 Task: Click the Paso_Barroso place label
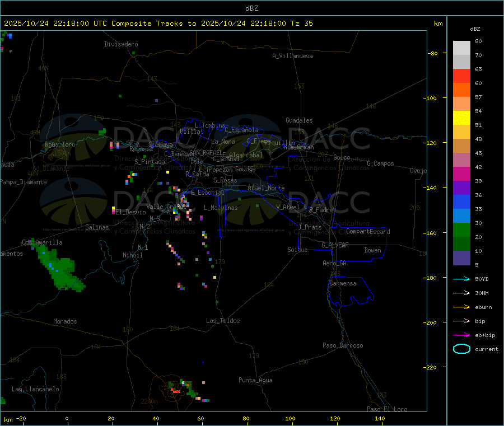(343, 345)
